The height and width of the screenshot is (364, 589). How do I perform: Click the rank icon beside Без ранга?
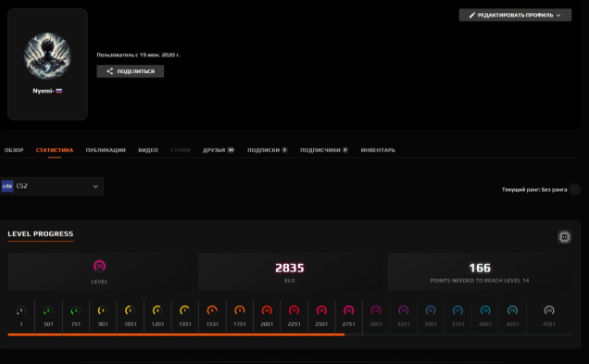click(575, 189)
